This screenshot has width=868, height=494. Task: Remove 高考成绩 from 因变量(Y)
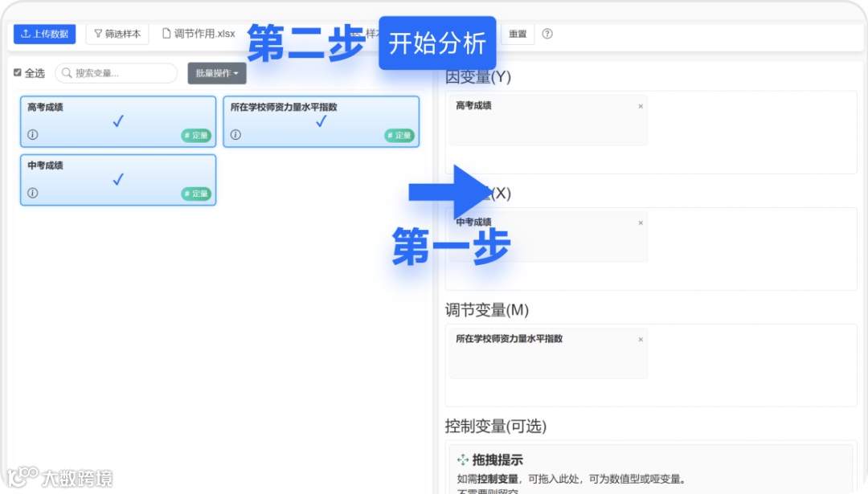point(641,106)
